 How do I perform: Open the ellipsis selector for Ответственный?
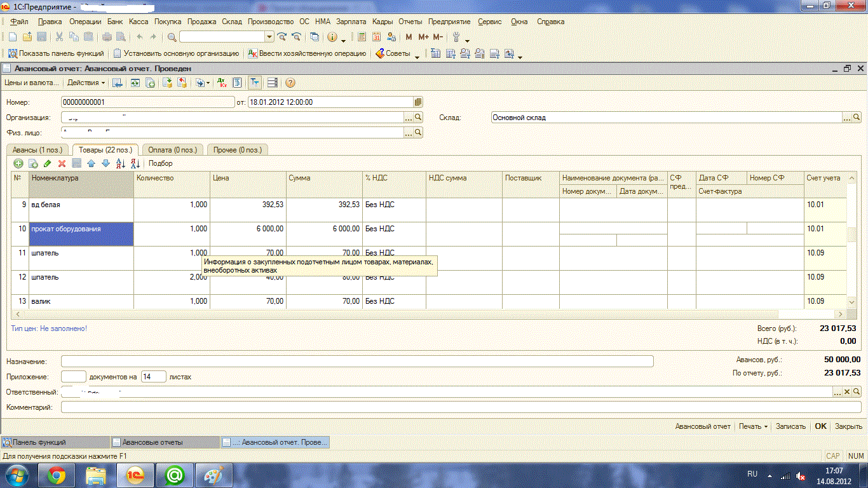[837, 392]
